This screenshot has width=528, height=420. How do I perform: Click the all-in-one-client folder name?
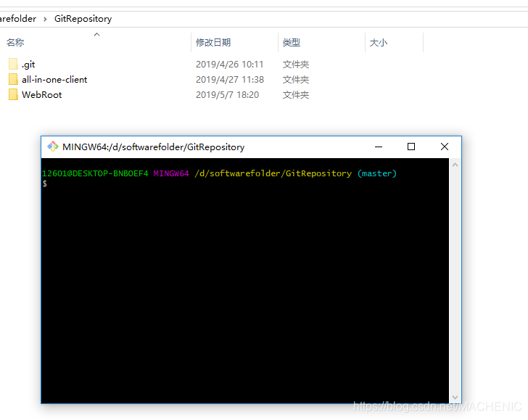pos(54,80)
